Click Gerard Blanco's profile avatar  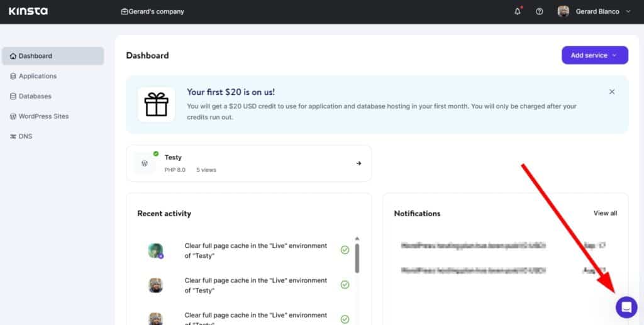pyautogui.click(x=563, y=11)
